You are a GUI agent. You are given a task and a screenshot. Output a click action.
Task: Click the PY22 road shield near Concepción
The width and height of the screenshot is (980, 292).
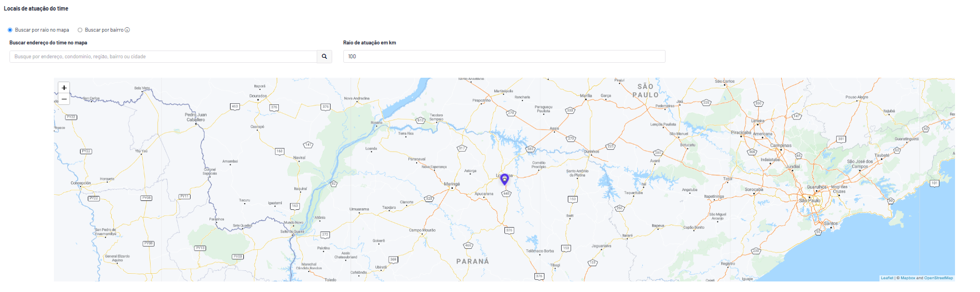tap(94, 198)
